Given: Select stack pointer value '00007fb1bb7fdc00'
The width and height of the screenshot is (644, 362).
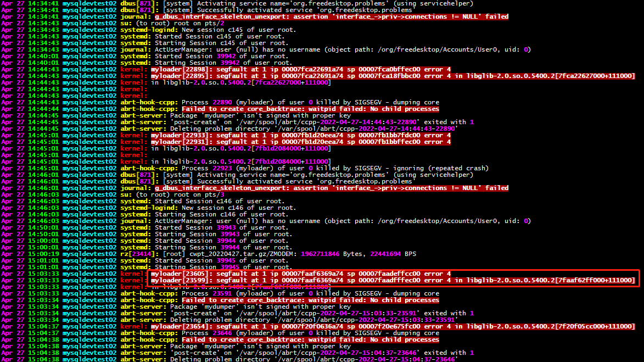Looking at the screenshot, I should point(389,135).
